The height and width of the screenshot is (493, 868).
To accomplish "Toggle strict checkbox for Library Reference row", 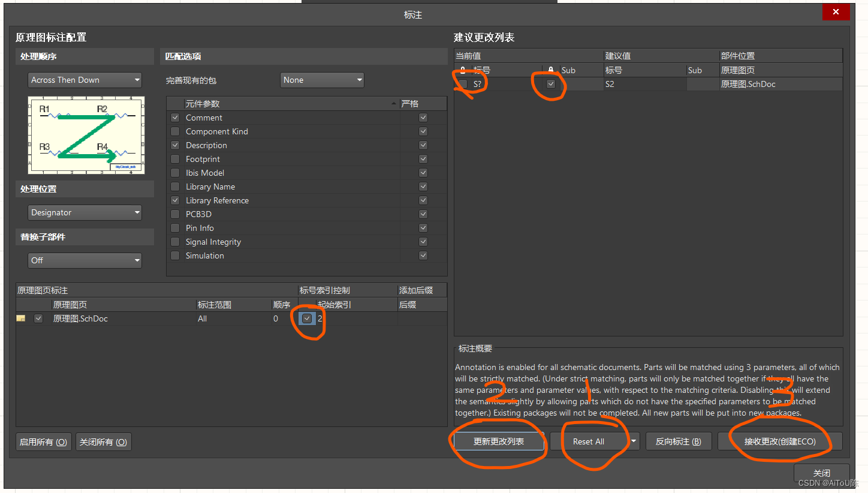I will point(423,200).
